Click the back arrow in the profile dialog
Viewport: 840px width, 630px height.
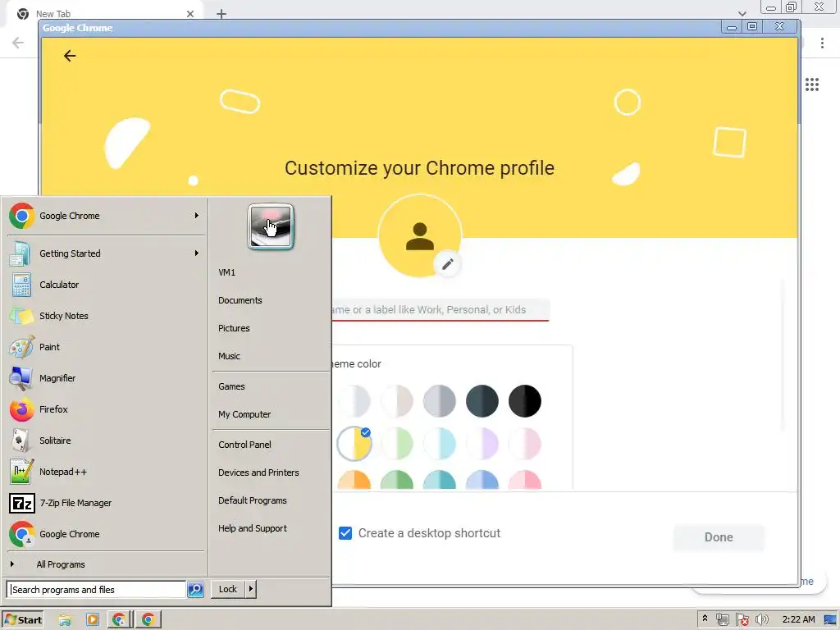(x=70, y=56)
